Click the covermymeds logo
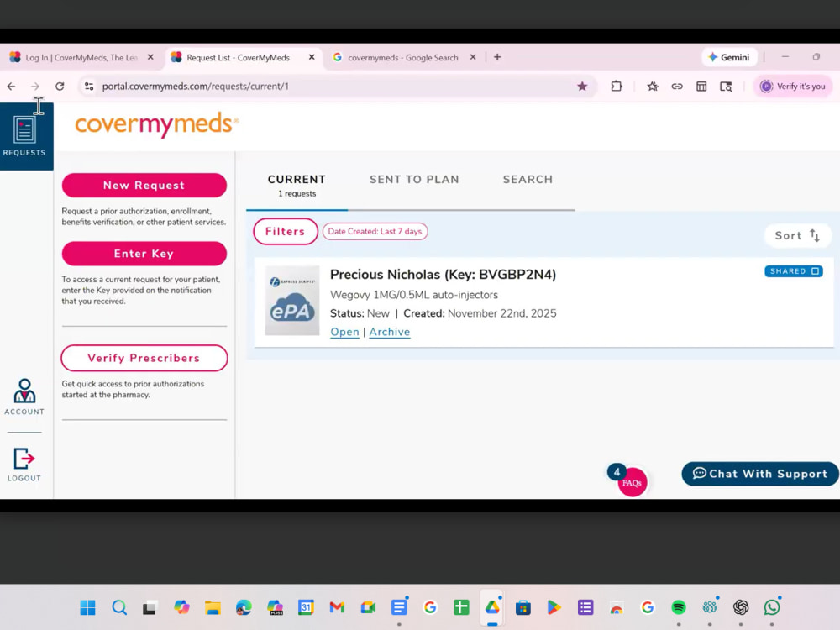This screenshot has height=630, width=840. tap(157, 124)
